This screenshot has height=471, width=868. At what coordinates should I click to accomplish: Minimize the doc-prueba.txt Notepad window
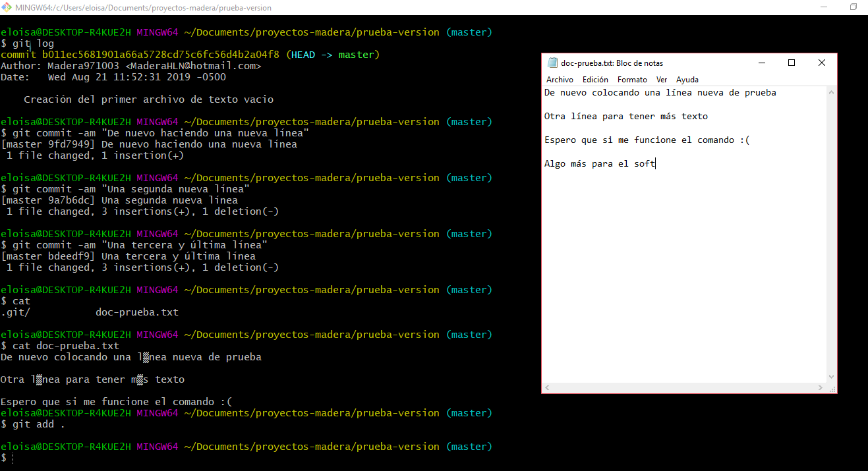coord(761,63)
